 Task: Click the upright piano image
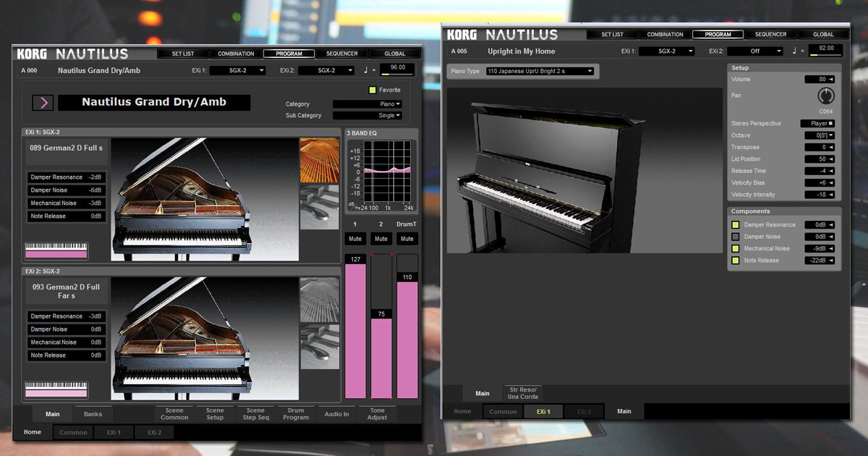click(x=584, y=170)
